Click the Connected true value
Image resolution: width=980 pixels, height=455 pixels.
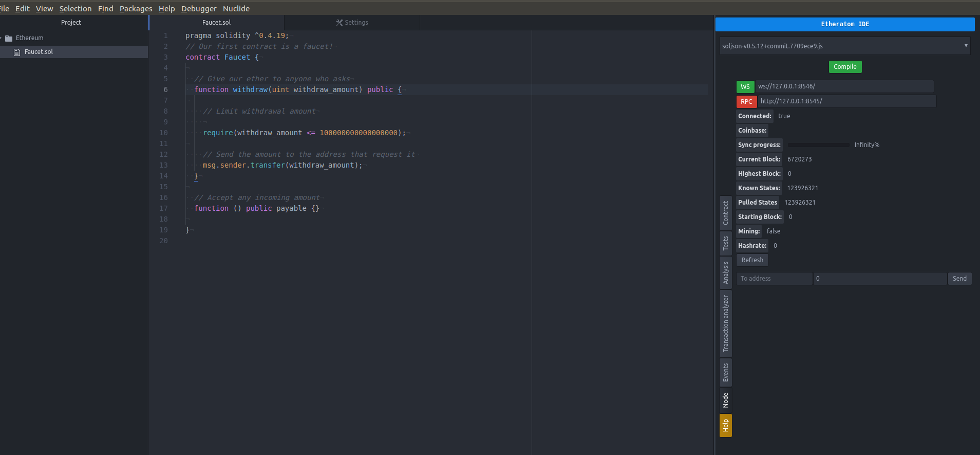tap(784, 116)
